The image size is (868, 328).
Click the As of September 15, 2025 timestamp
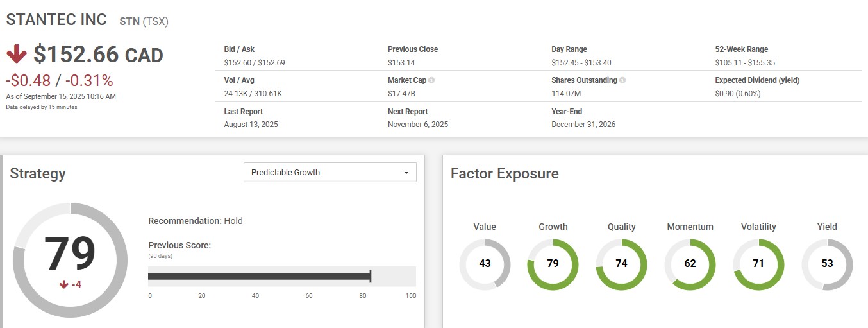coord(61,96)
